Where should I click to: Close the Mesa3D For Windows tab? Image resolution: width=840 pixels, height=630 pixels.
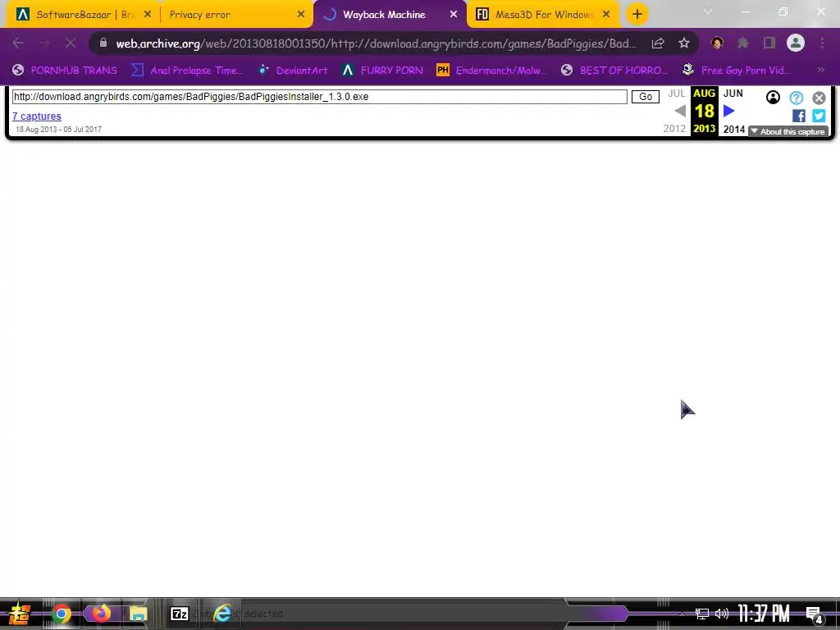[x=606, y=15]
